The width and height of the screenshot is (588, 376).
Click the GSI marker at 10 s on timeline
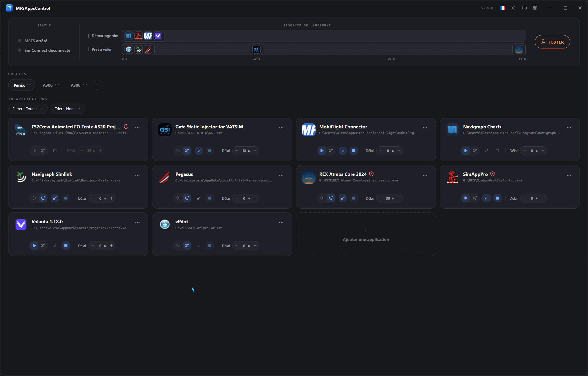257,49
